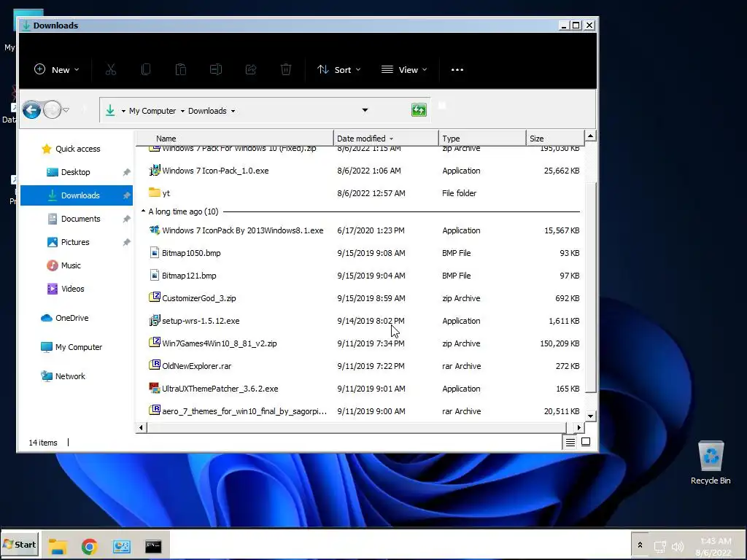Open the Sort dropdown menu
The image size is (747, 560).
339,69
